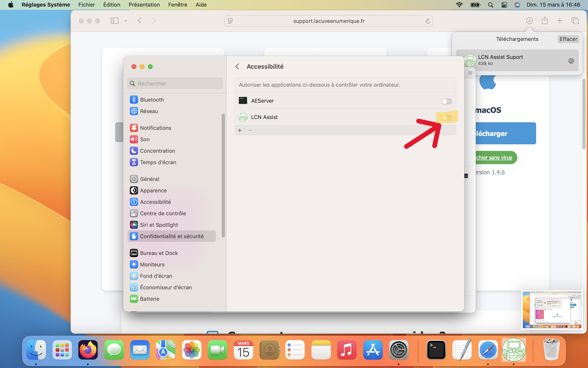This screenshot has width=588, height=368.
Task: Click the Safari page vertical scrollbar
Action: (584, 114)
